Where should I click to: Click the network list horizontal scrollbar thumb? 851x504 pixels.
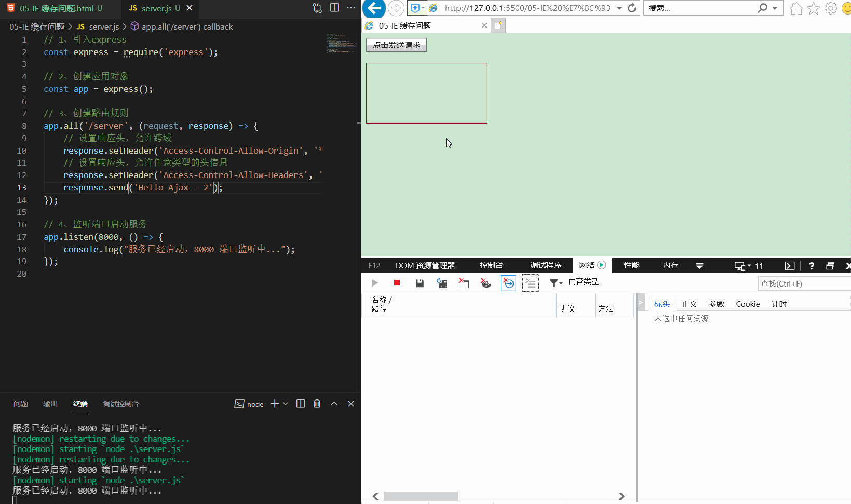[x=421, y=496]
